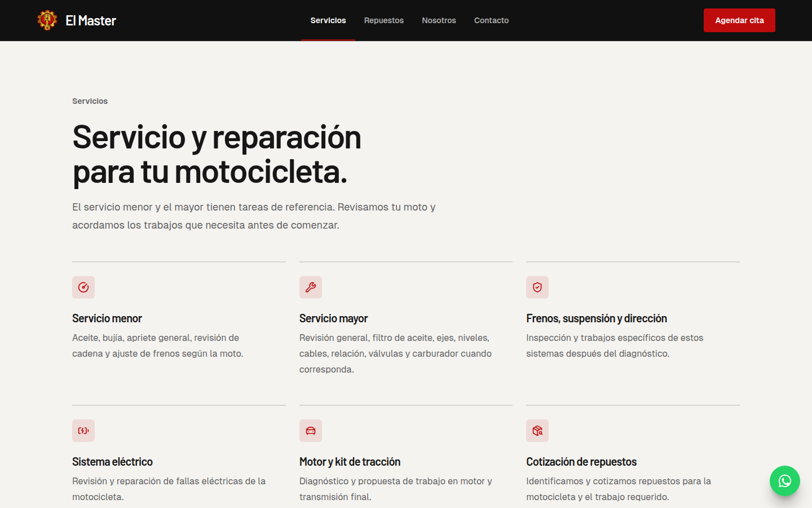Click the Agendar cita button
This screenshot has height=508, width=812.
739,20
